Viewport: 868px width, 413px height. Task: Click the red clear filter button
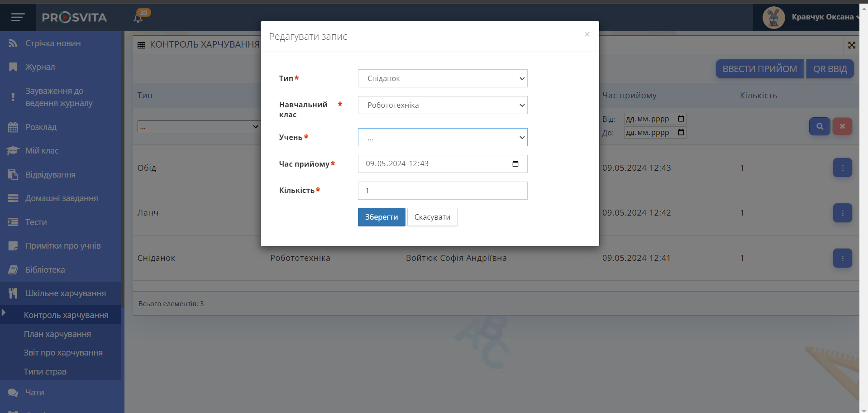(842, 126)
